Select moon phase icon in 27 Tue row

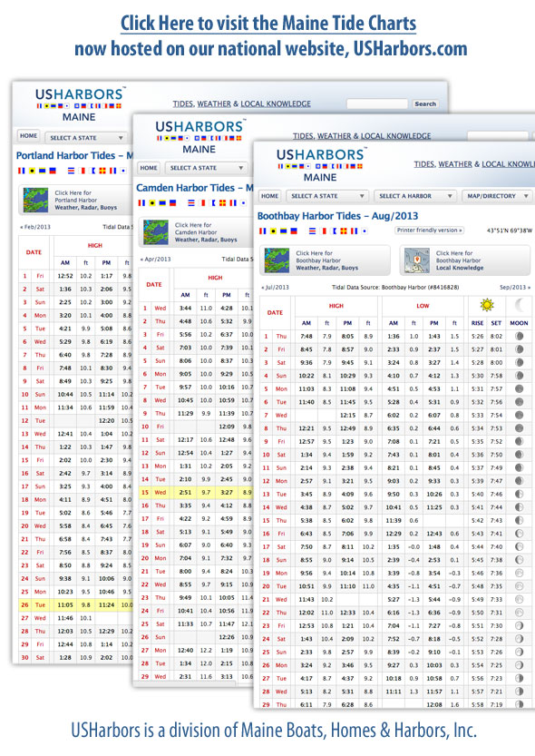click(x=519, y=678)
